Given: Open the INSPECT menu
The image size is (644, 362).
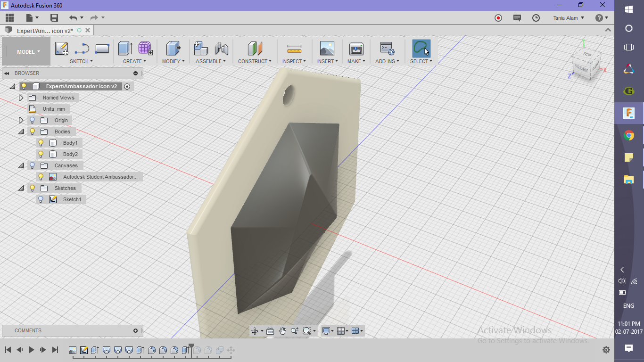Looking at the screenshot, I should tap(294, 61).
